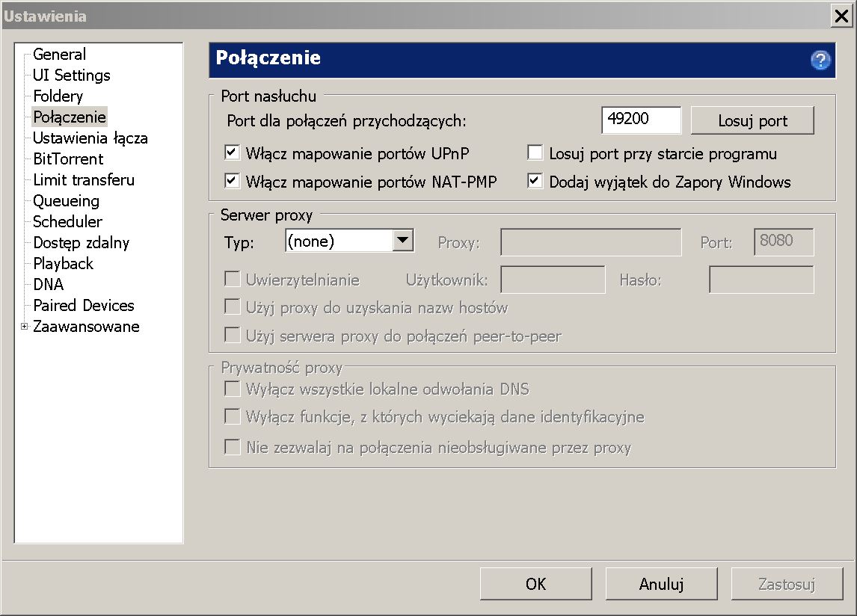Click the proxy Port field 8080
The image size is (857, 616).
coord(784,242)
